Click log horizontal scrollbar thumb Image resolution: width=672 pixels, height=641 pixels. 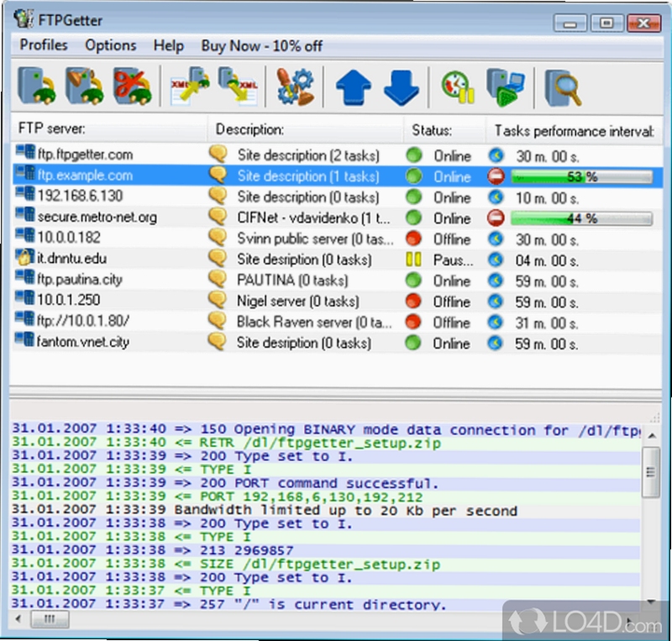pyautogui.click(x=50, y=618)
